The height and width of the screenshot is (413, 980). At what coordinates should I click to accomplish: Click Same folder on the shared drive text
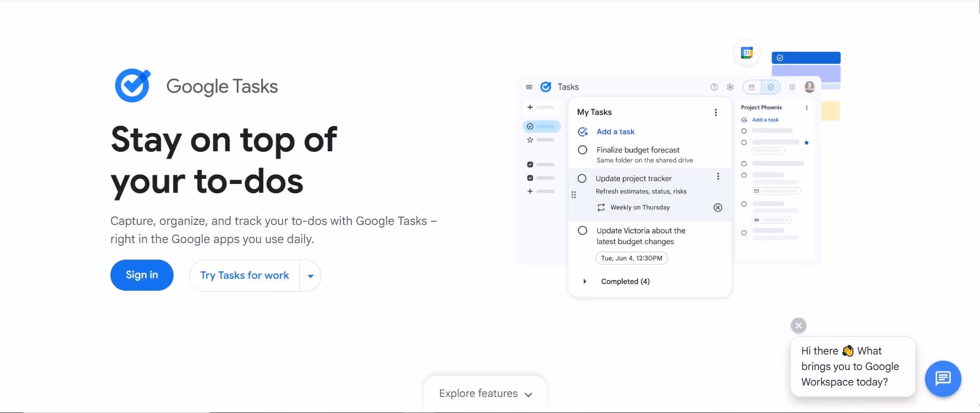(x=645, y=160)
